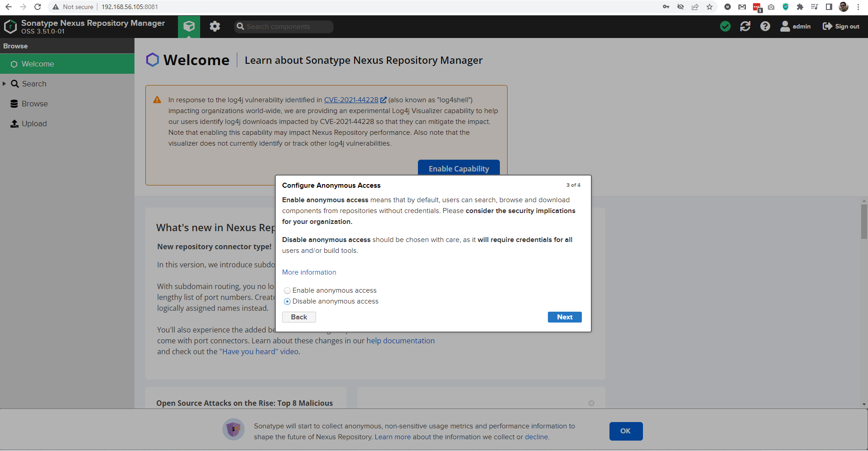Close the card with the X icon

[591, 403]
